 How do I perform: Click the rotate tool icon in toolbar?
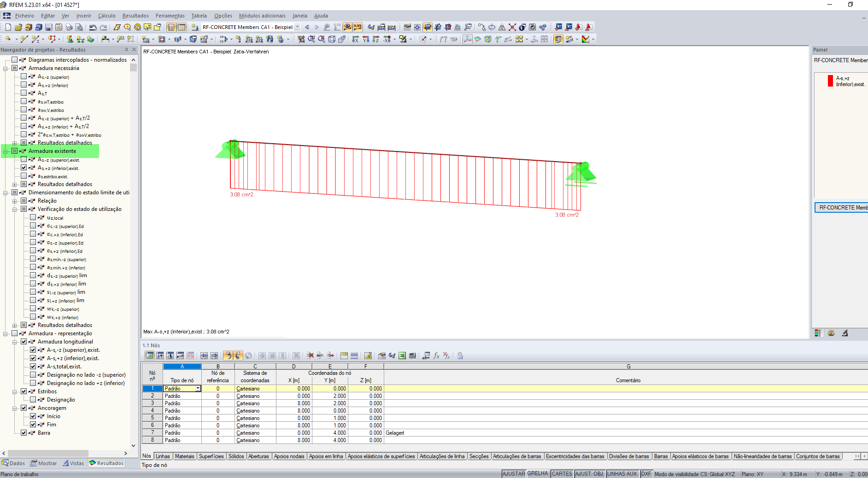pos(492,27)
